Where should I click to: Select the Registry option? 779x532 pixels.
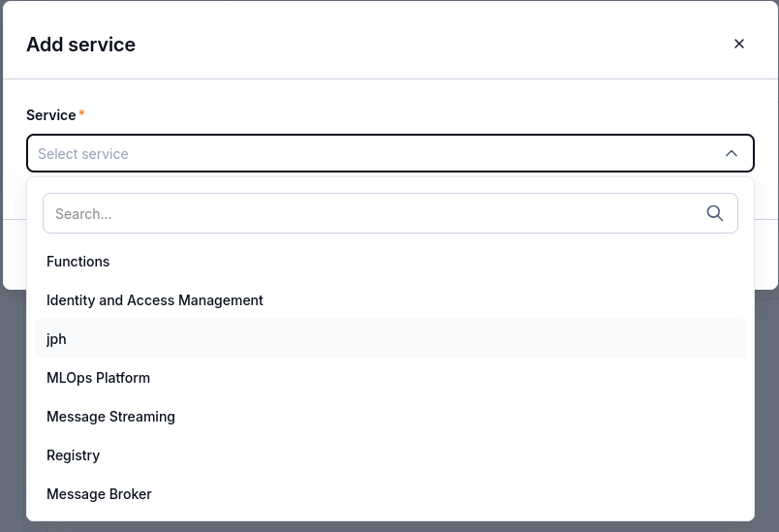point(390,455)
